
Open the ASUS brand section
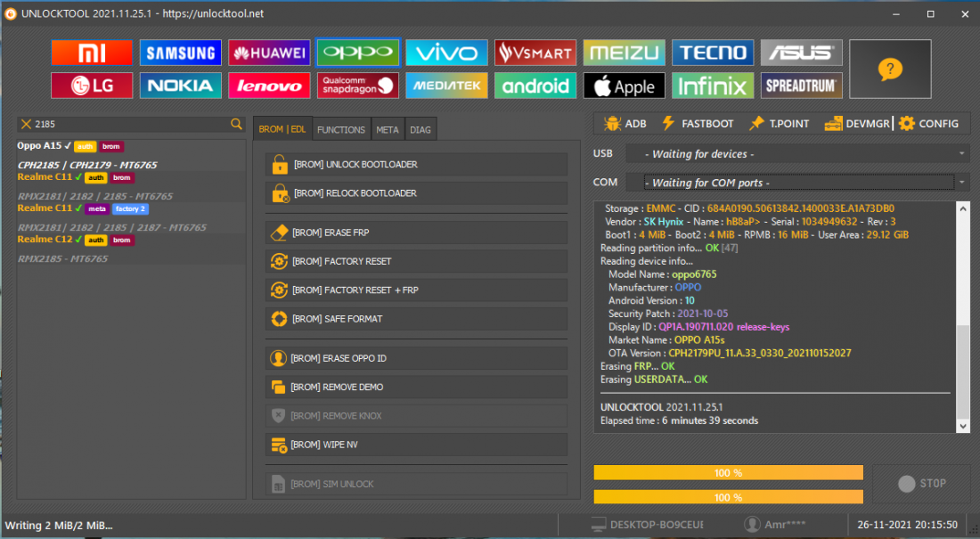point(802,53)
